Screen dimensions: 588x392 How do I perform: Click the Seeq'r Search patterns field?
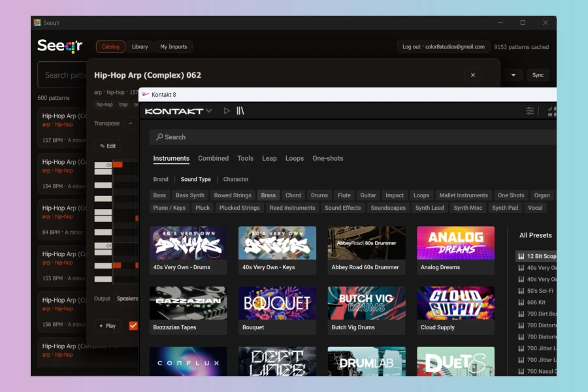click(62, 75)
